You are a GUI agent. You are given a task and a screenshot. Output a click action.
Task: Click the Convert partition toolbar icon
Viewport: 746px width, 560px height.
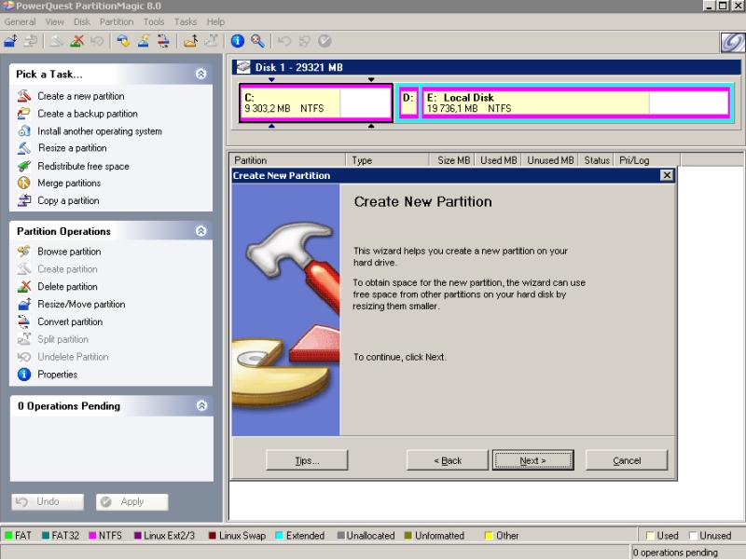[x=163, y=41]
